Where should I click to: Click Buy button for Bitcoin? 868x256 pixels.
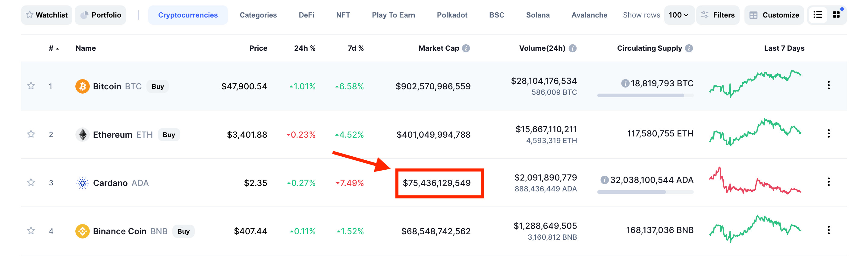tap(157, 86)
